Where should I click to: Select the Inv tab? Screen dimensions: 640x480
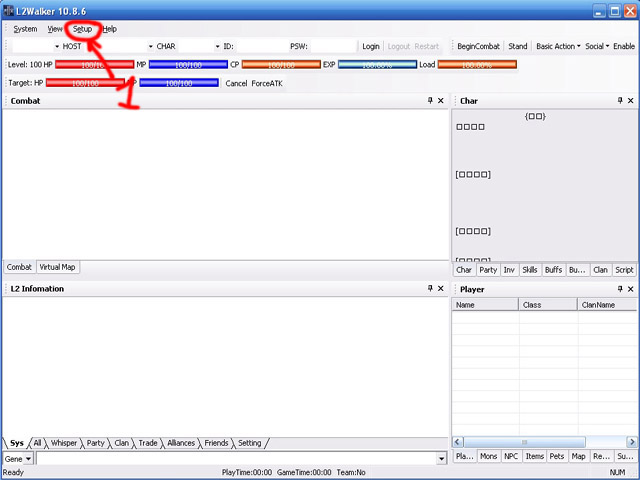[509, 270]
